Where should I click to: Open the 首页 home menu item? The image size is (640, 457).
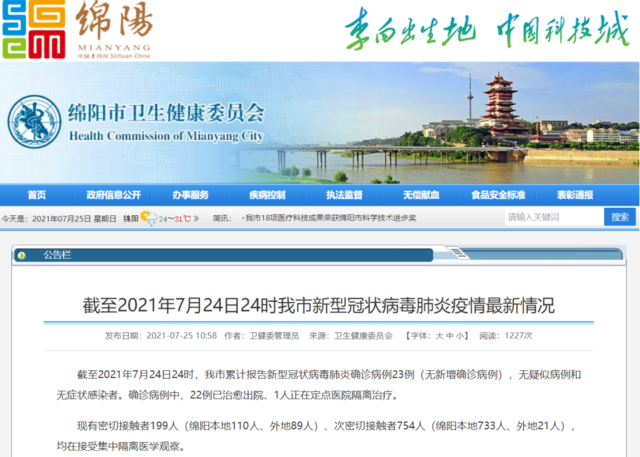point(37,194)
